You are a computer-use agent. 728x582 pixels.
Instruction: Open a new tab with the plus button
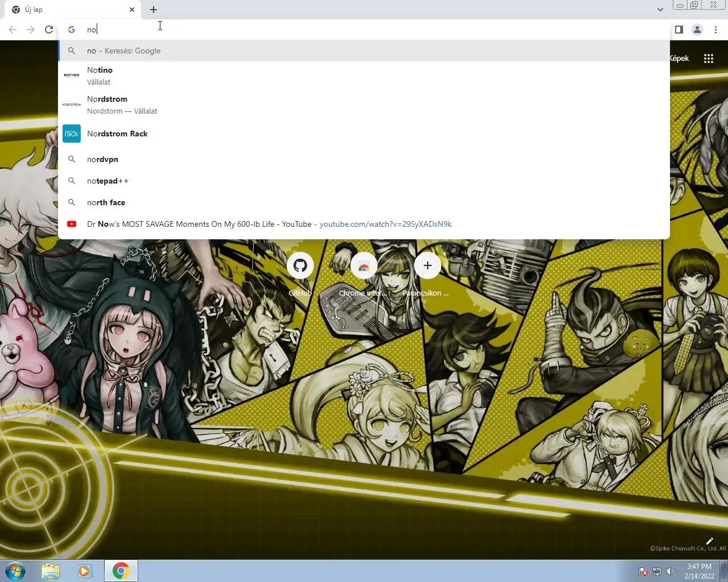(x=154, y=10)
